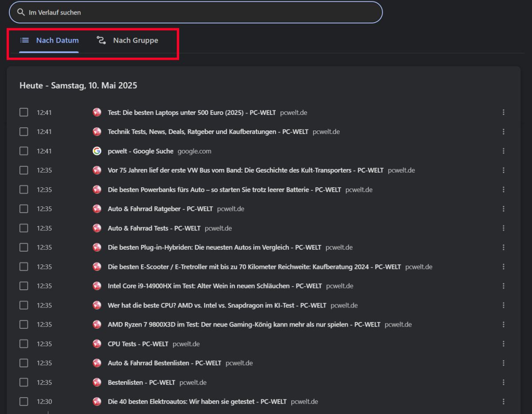Open three-dot menu for Powerbanks fürs Auto entry
The image size is (532, 414).
point(503,189)
